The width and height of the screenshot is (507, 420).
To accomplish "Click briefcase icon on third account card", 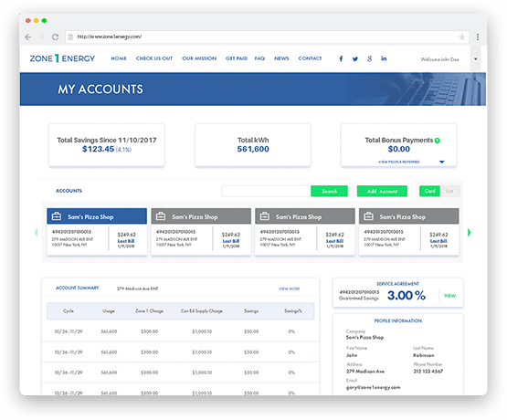I will click(265, 216).
